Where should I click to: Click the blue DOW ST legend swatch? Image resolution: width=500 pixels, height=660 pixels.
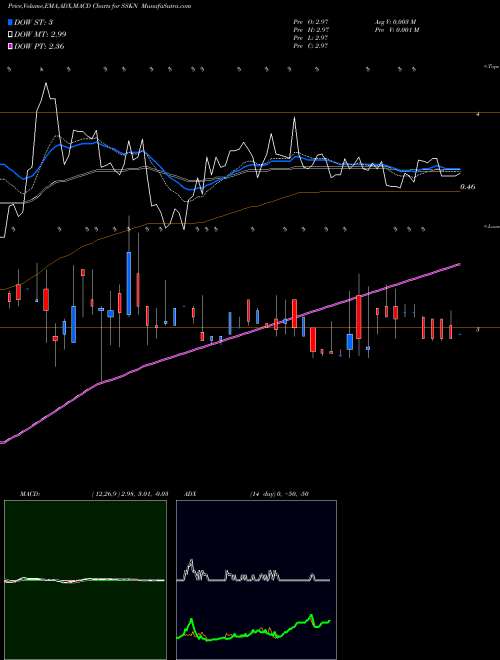(x=11, y=23)
